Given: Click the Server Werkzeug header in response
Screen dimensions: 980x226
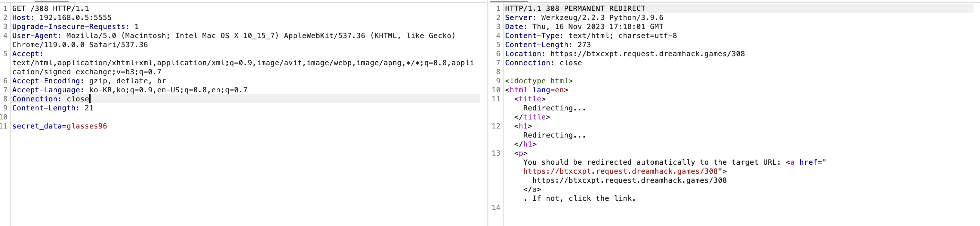Looking at the screenshot, I should [584, 17].
